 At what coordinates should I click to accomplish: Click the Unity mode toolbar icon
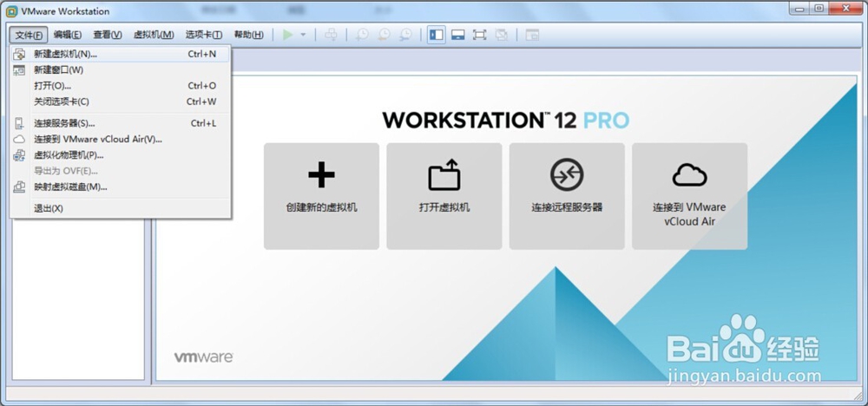click(x=502, y=35)
